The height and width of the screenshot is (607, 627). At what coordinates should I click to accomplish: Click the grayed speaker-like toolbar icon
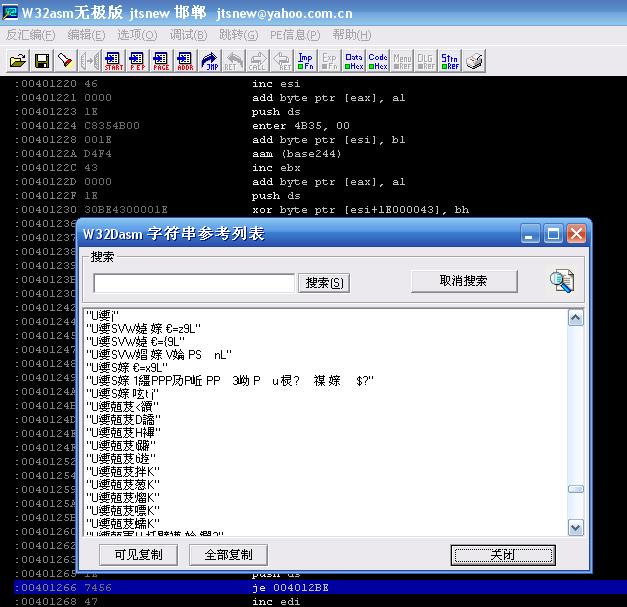tap(90, 61)
